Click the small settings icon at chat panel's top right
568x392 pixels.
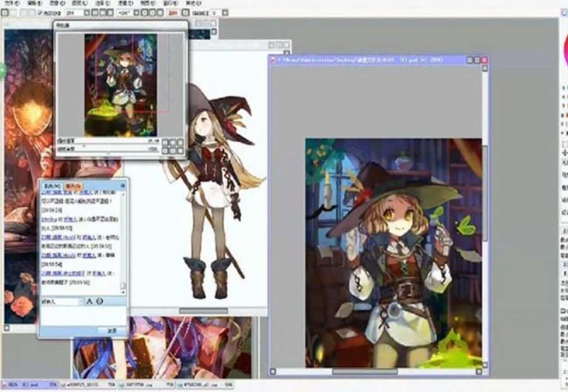(x=122, y=186)
